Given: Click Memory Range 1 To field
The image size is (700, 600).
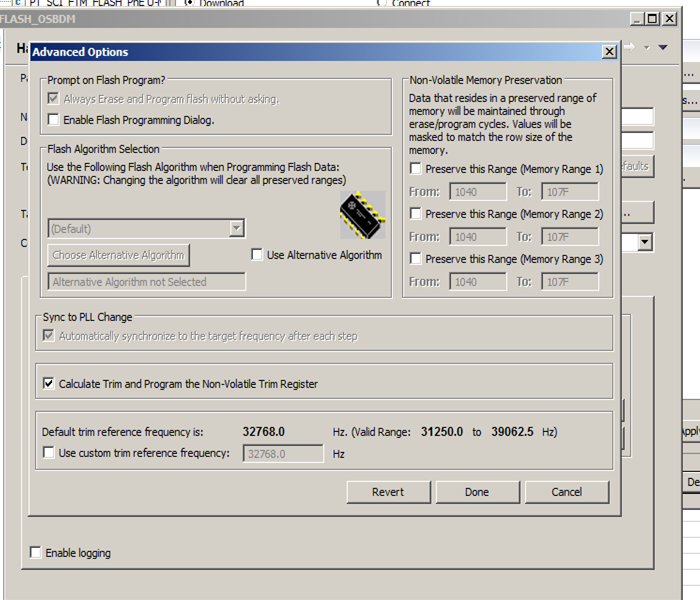Looking at the screenshot, I should (570, 192).
